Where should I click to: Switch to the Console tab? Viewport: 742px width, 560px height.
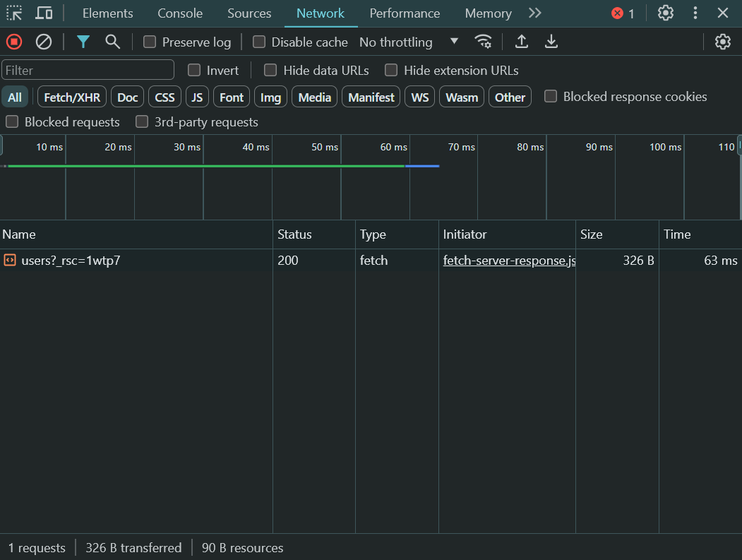pos(180,13)
